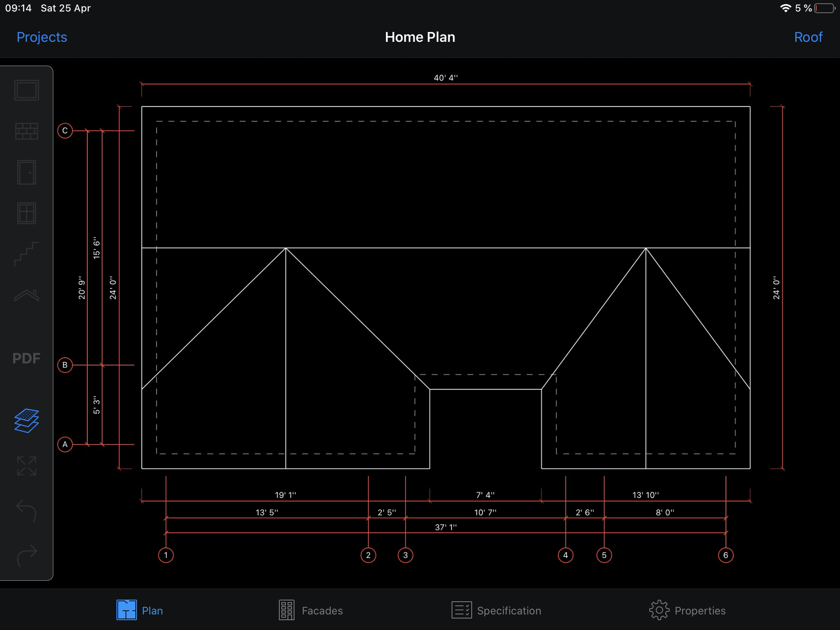
Task: Tap the 15' 6'' vertical dimension
Action: [x=96, y=247]
